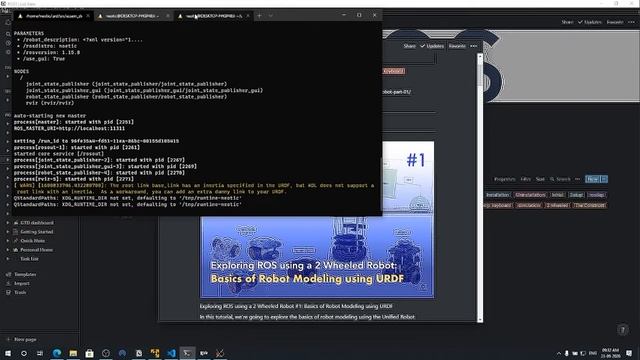Screen dimensions: 640x360
Task: Open database Filter option
Action: [x=526, y=179]
